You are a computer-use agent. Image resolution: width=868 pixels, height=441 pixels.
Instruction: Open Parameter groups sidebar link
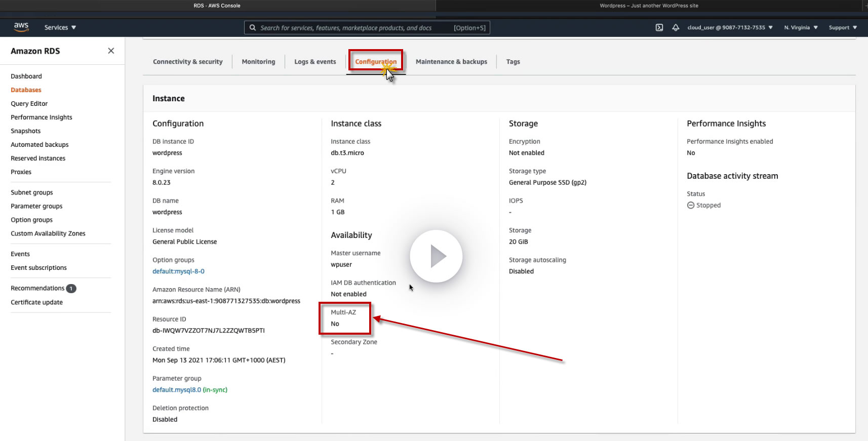point(36,206)
